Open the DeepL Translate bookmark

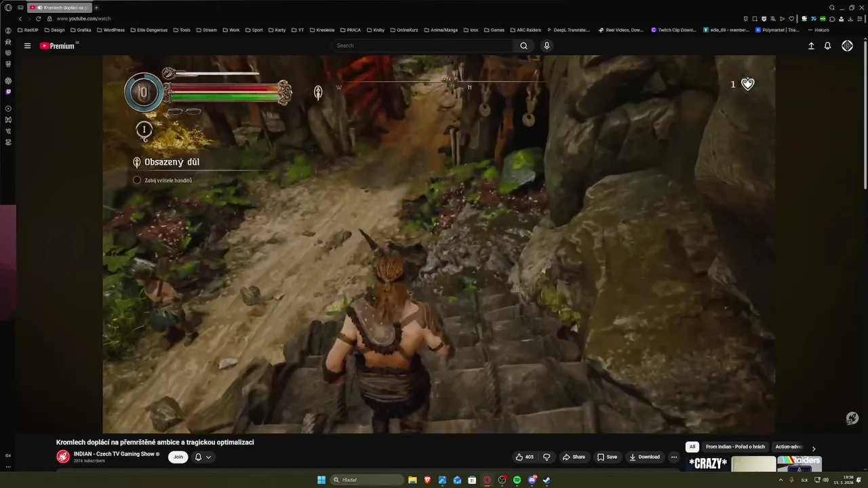tap(568, 30)
